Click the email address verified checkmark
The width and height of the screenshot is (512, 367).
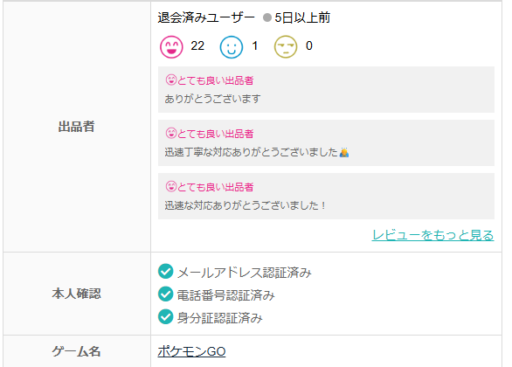coord(166,271)
